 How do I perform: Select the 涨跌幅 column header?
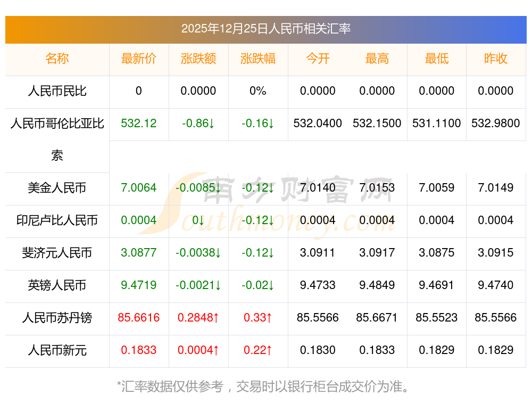[x=258, y=59]
